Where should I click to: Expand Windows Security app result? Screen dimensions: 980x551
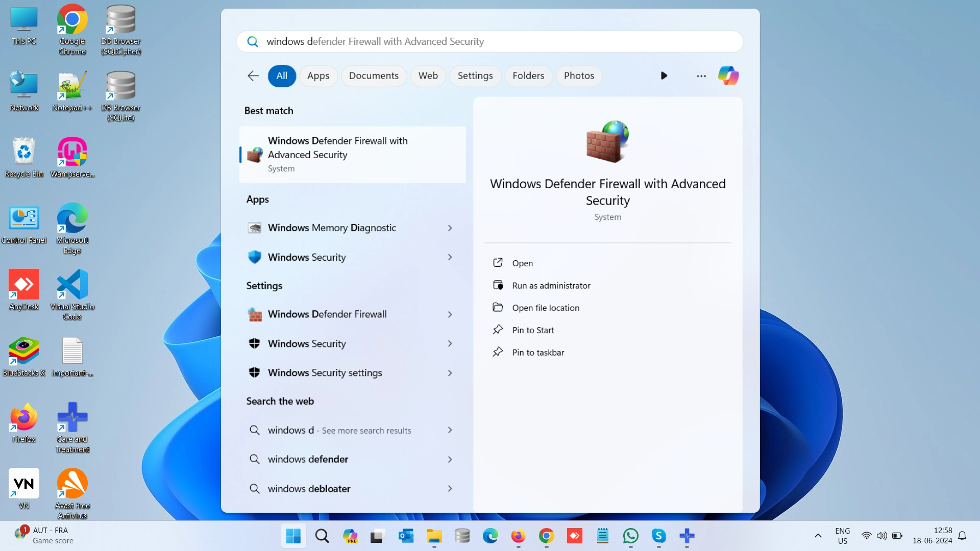pos(449,257)
